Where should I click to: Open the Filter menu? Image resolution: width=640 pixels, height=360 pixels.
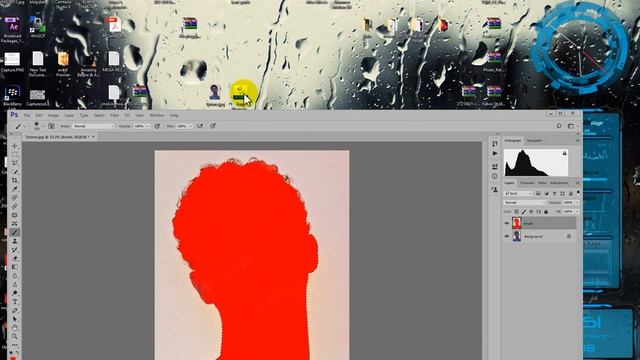(115, 116)
